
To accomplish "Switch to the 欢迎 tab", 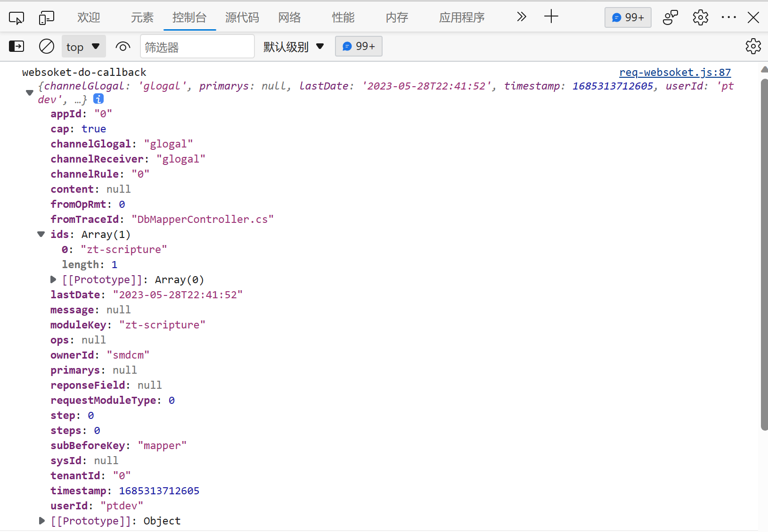I will [89, 17].
